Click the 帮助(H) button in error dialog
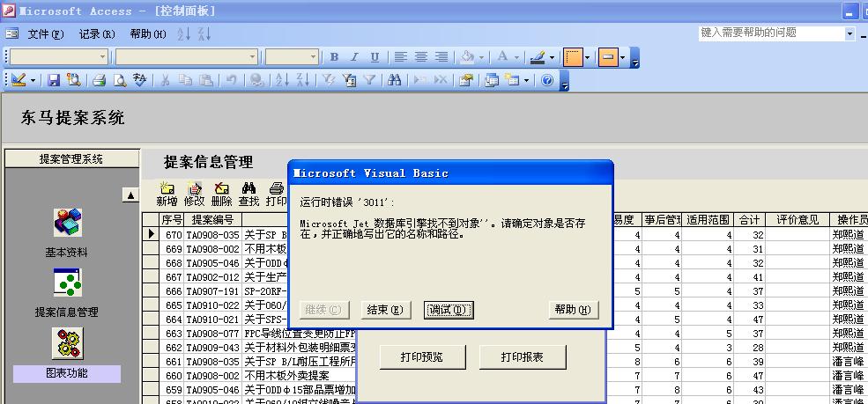 (x=574, y=310)
